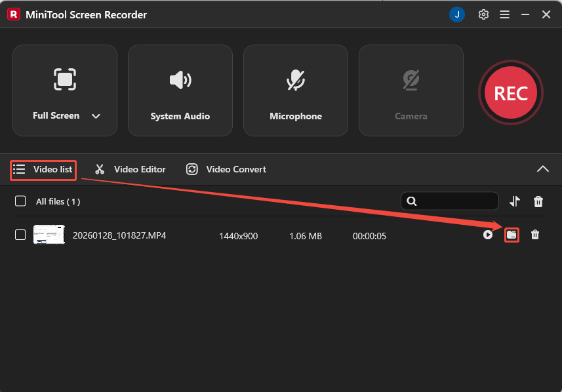Select the System Audio recording option
This screenshot has width=562, height=392.
pos(180,90)
